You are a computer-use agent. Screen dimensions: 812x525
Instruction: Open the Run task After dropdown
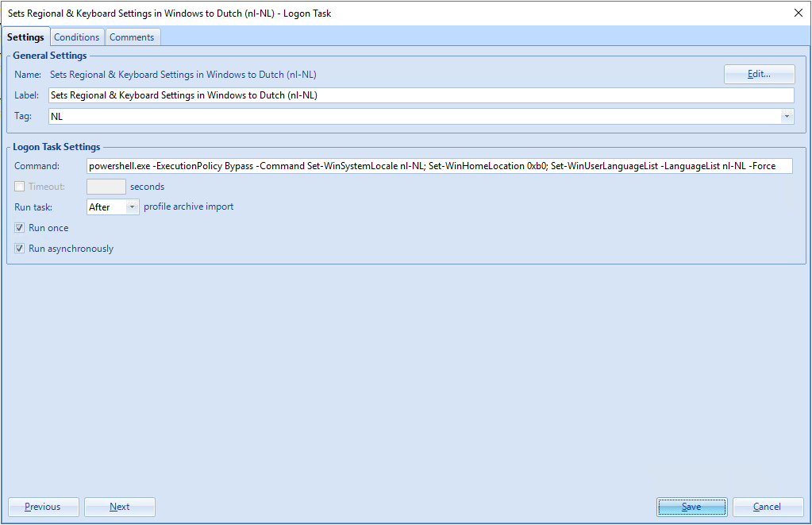pyautogui.click(x=113, y=207)
